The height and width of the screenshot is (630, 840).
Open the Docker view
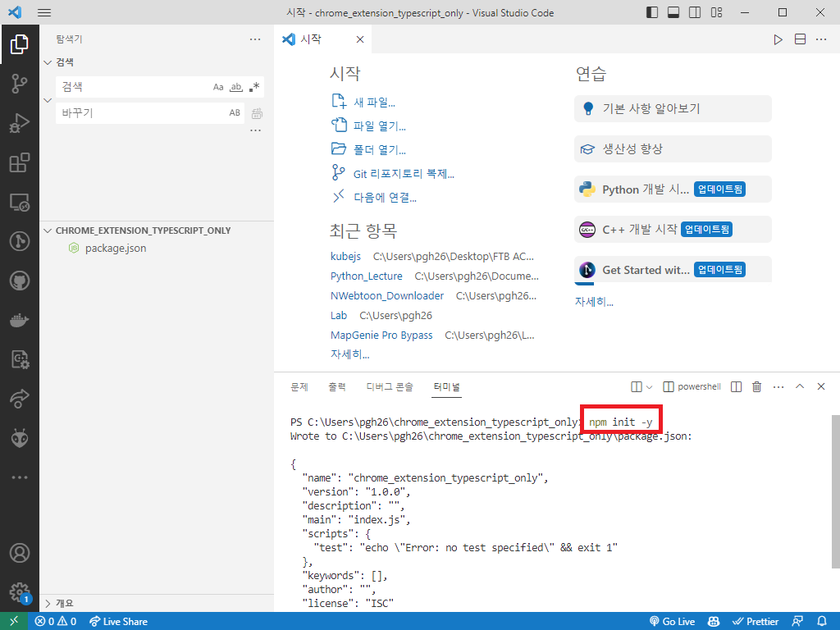pos(20,321)
